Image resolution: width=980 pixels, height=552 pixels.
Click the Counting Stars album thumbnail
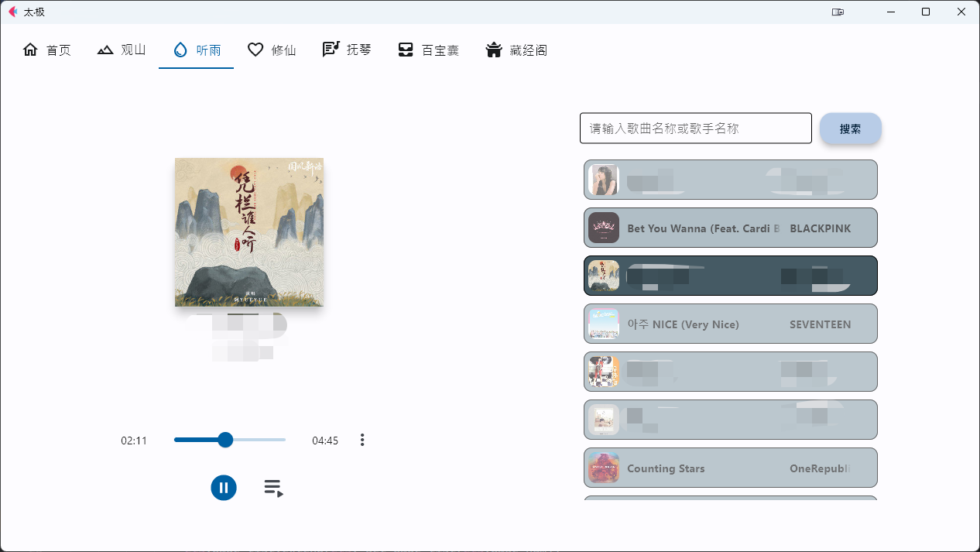coord(604,468)
